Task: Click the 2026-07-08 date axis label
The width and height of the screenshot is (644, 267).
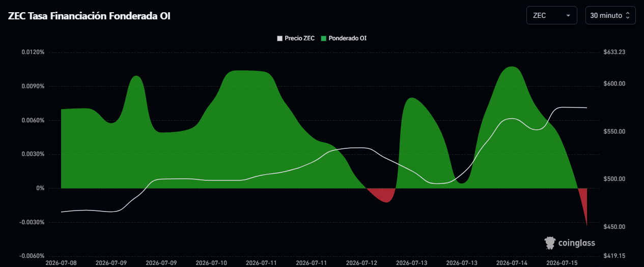Action: click(x=61, y=263)
